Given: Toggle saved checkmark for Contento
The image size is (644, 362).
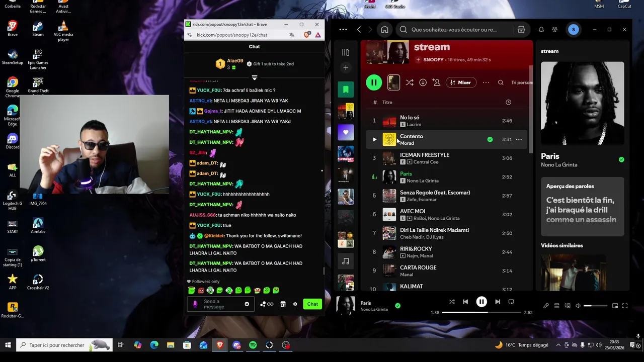Looking at the screenshot, I should (x=490, y=139).
